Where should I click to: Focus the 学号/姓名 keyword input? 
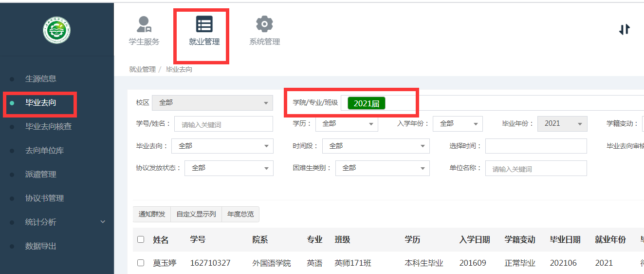[223, 124]
